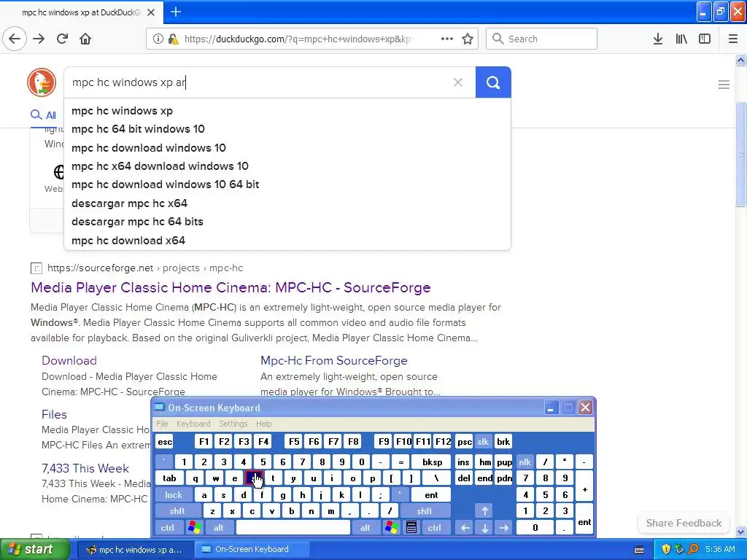Click the security shield tray icon
The height and width of the screenshot is (560, 747).
(x=666, y=550)
